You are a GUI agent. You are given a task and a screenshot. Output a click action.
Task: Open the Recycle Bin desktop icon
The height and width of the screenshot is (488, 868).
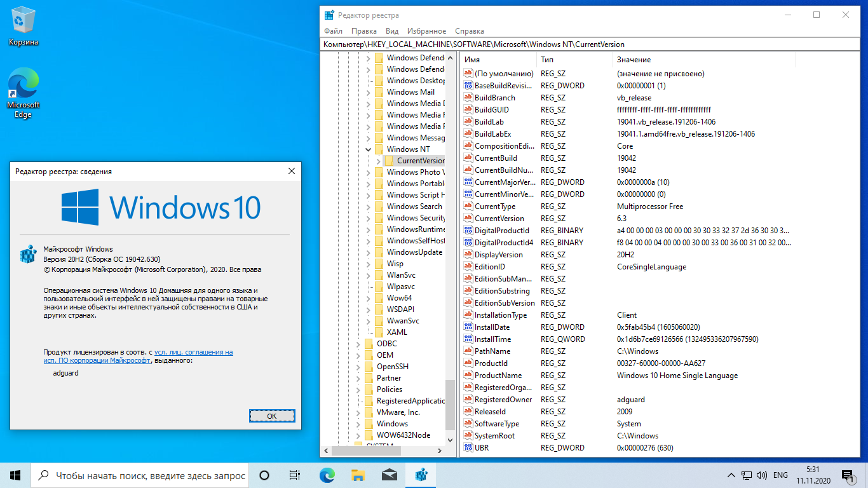click(24, 27)
